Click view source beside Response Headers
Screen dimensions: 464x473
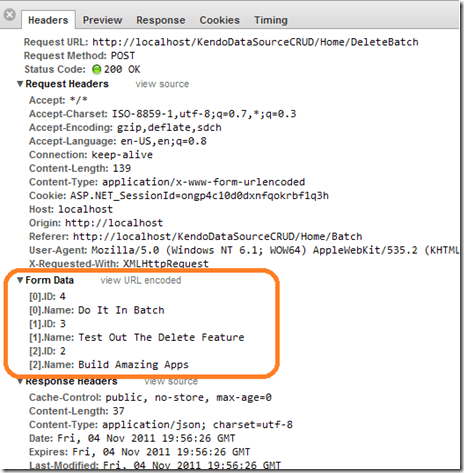[x=171, y=381]
